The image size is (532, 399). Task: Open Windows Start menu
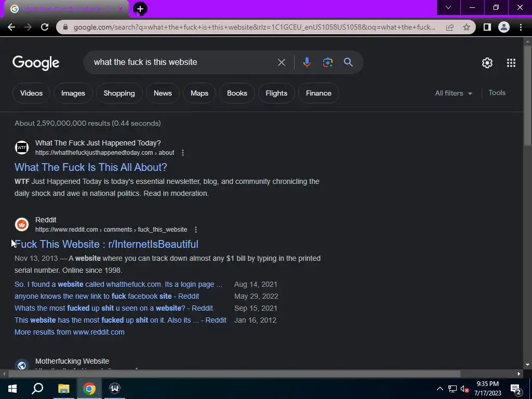[12, 389]
